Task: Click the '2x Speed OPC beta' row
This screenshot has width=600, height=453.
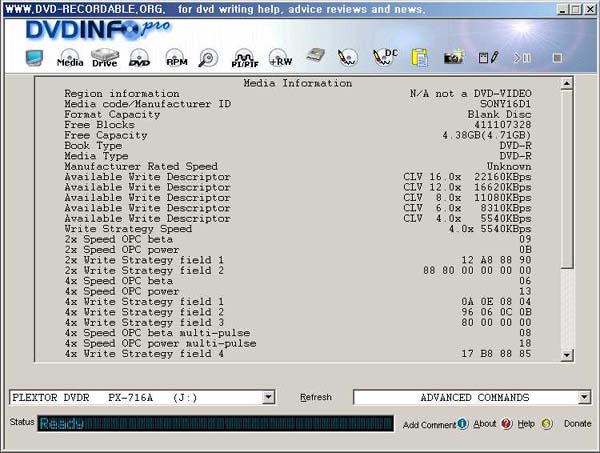Action: pyautogui.click(x=298, y=240)
